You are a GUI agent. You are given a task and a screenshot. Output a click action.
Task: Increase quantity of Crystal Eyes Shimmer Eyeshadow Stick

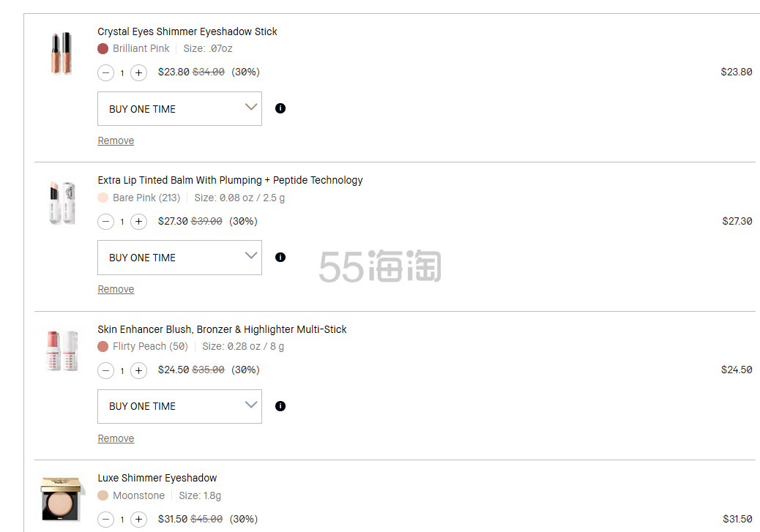(139, 72)
